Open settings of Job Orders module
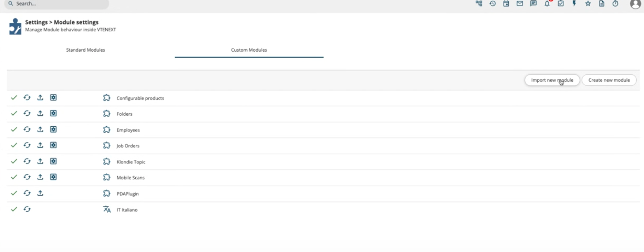 tap(53, 145)
